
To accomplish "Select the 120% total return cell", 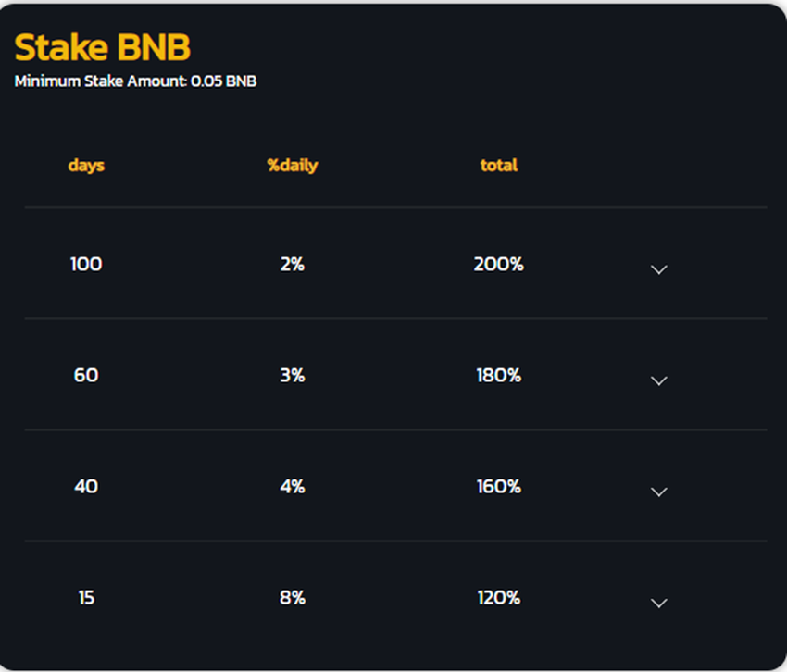I will 498,598.
